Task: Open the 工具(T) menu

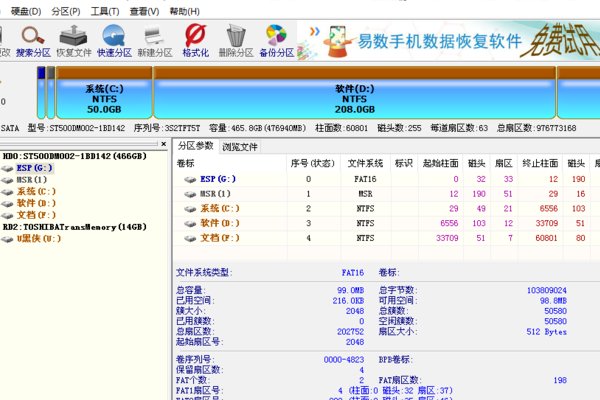Action: (x=105, y=11)
